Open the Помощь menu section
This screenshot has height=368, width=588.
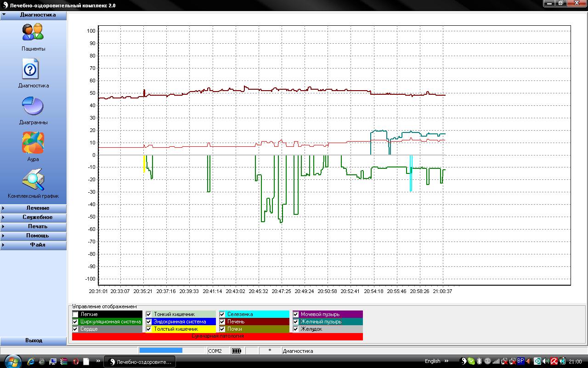(34, 236)
